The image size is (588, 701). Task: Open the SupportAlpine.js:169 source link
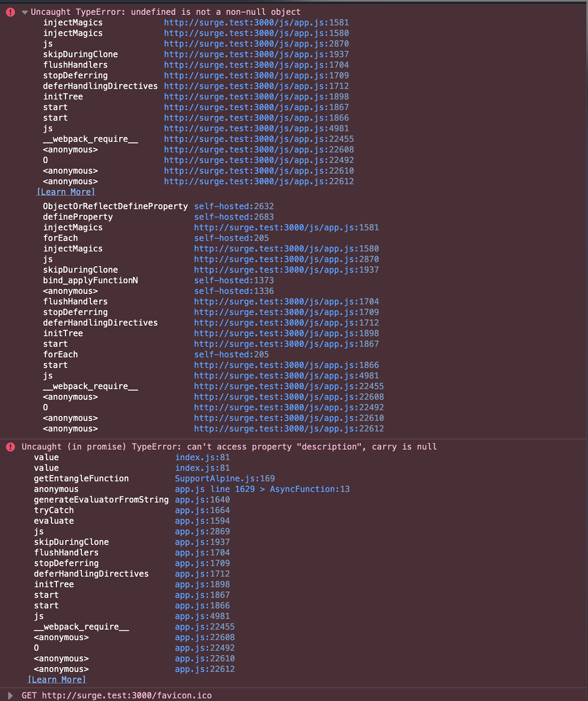tap(224, 478)
